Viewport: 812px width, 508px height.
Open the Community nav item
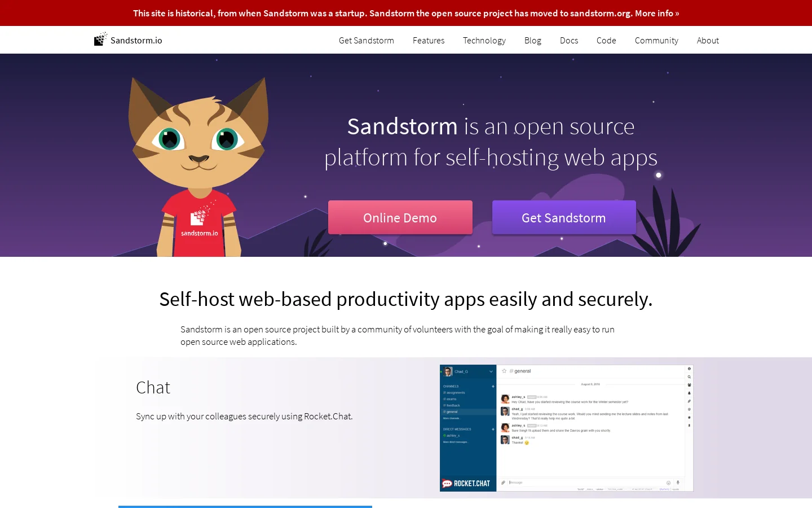tap(656, 41)
